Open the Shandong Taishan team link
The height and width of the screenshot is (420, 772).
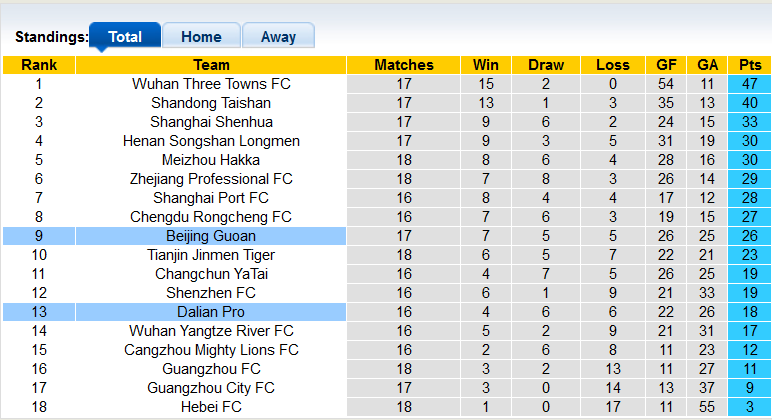click(x=211, y=103)
